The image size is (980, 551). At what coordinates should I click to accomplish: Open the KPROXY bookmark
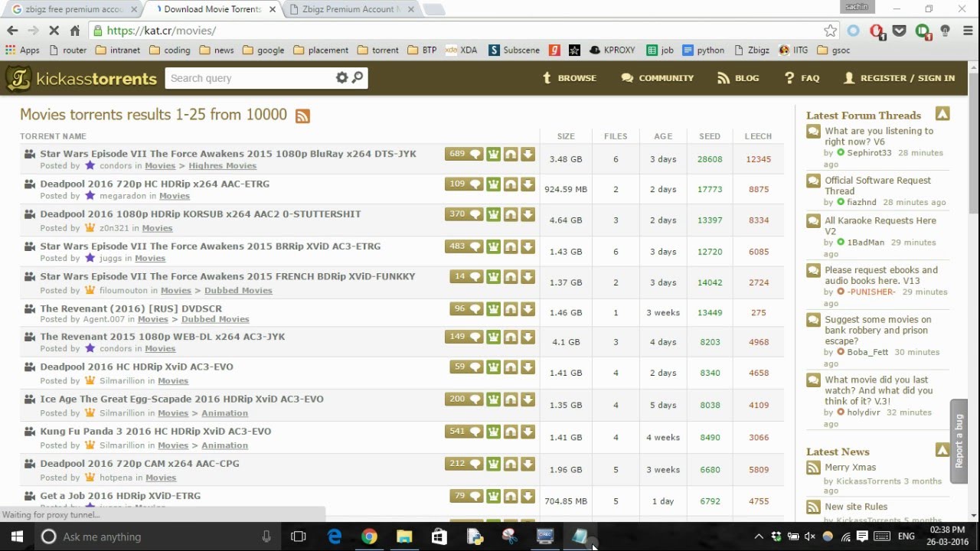coord(612,51)
